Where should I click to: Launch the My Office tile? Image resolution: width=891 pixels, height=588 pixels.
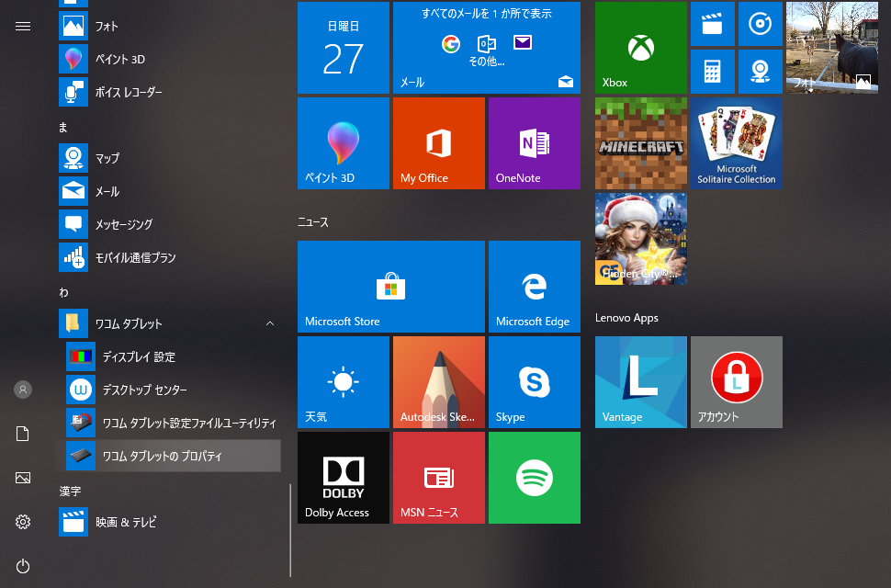tap(439, 143)
